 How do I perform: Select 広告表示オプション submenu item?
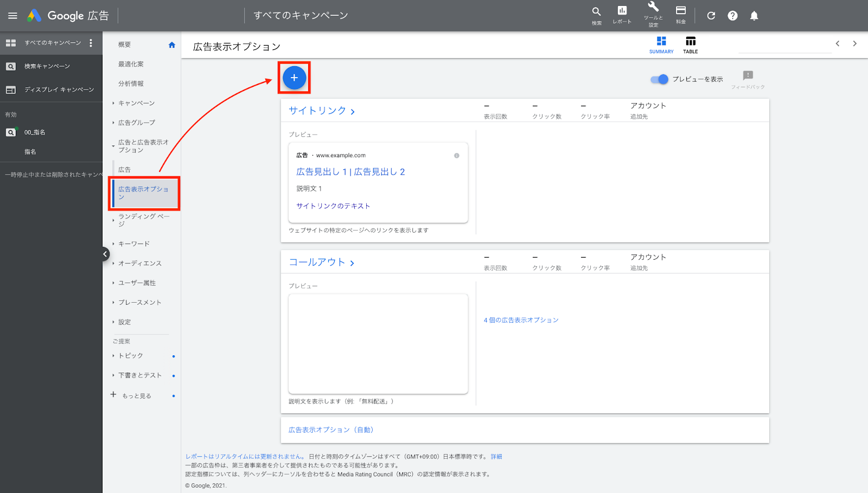(x=144, y=193)
